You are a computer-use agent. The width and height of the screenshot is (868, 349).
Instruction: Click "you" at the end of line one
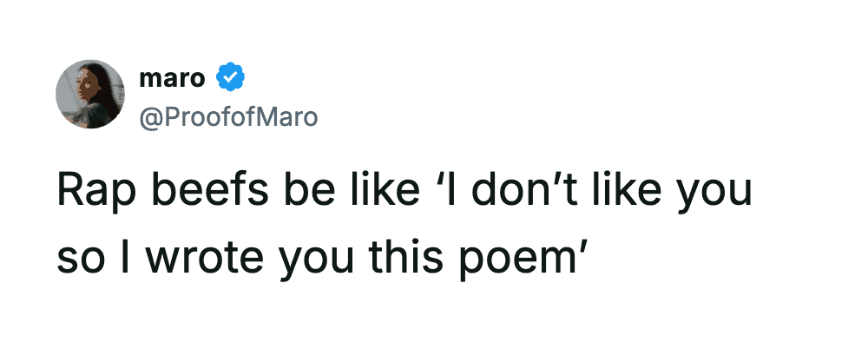713,194
